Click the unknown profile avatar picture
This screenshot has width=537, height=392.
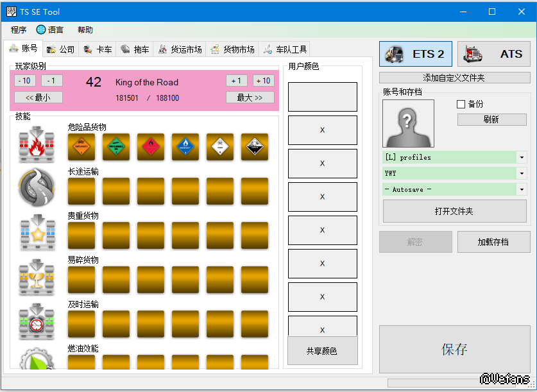[408, 124]
